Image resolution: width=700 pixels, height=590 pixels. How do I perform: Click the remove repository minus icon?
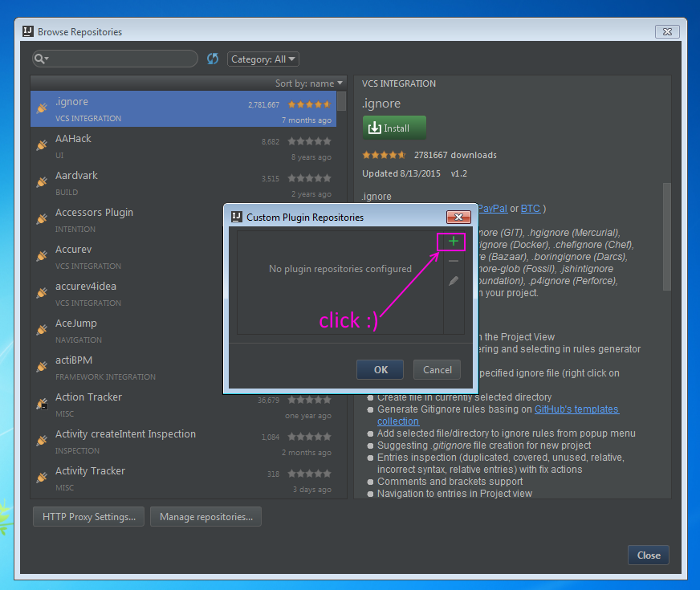453,261
